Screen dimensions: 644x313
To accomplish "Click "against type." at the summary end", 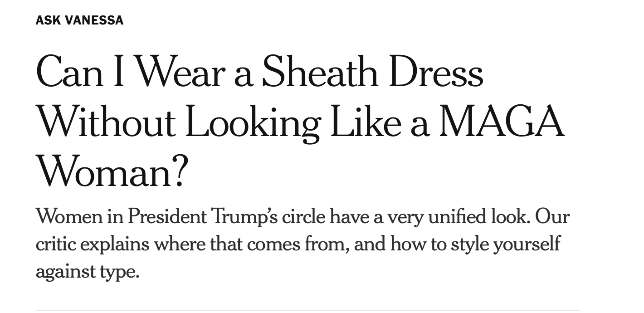I will coord(88,272).
